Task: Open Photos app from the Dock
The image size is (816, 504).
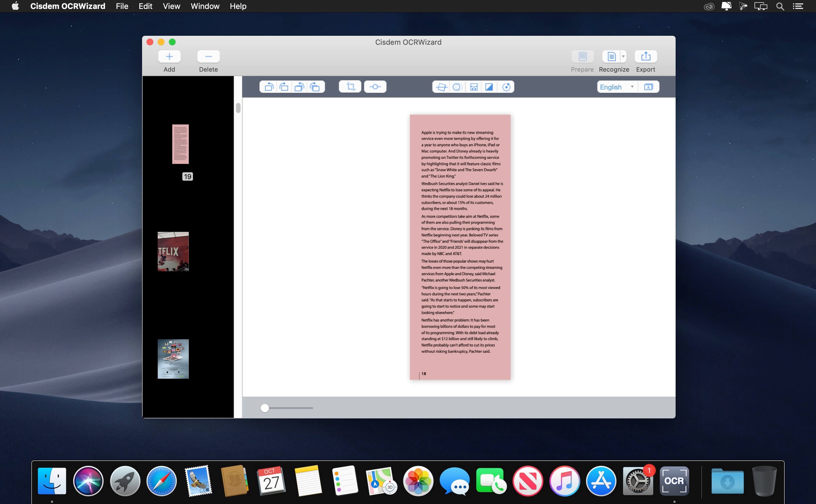Action: pyautogui.click(x=418, y=481)
